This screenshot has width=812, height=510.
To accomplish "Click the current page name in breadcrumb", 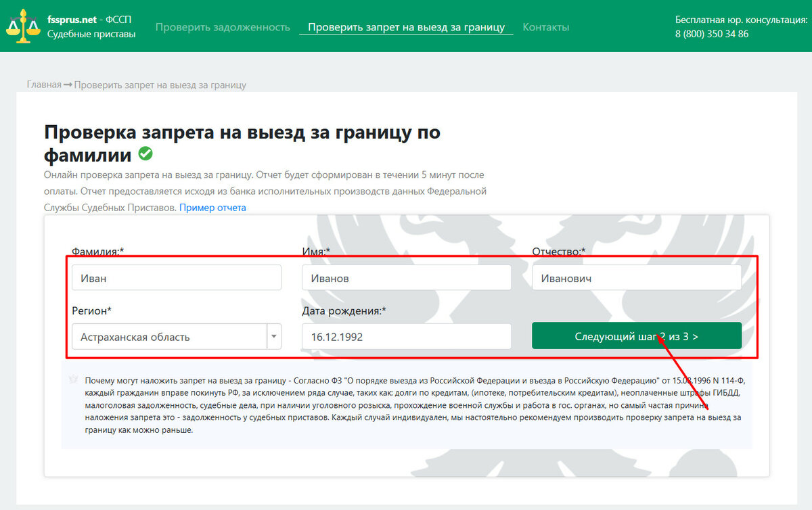I will [160, 85].
